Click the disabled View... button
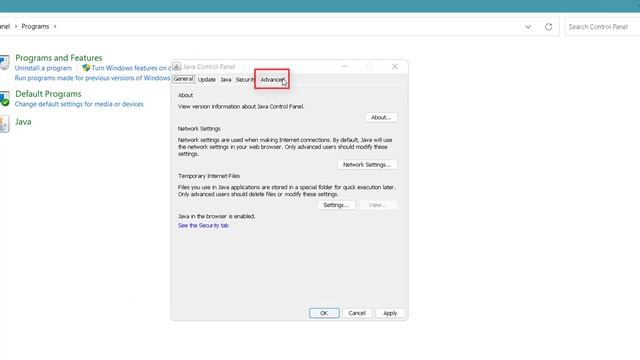640x360 pixels. (x=378, y=205)
